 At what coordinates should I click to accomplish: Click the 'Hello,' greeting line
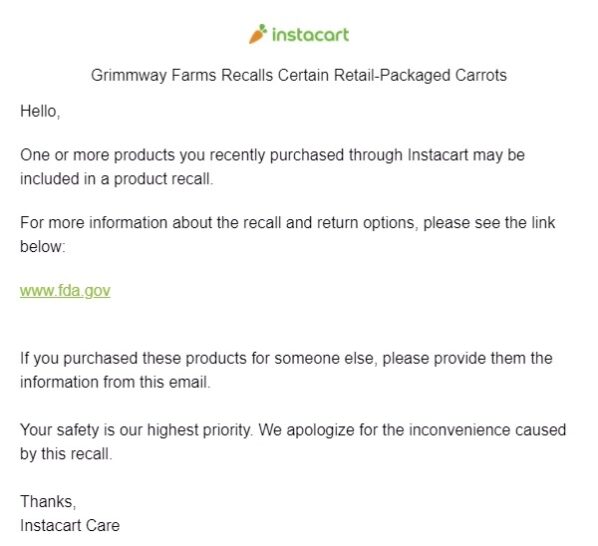point(40,111)
